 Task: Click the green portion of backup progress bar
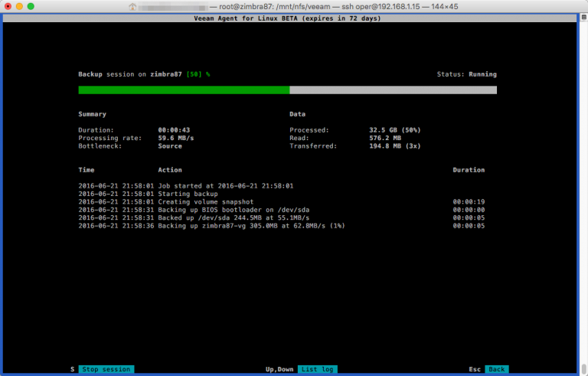[x=184, y=90]
